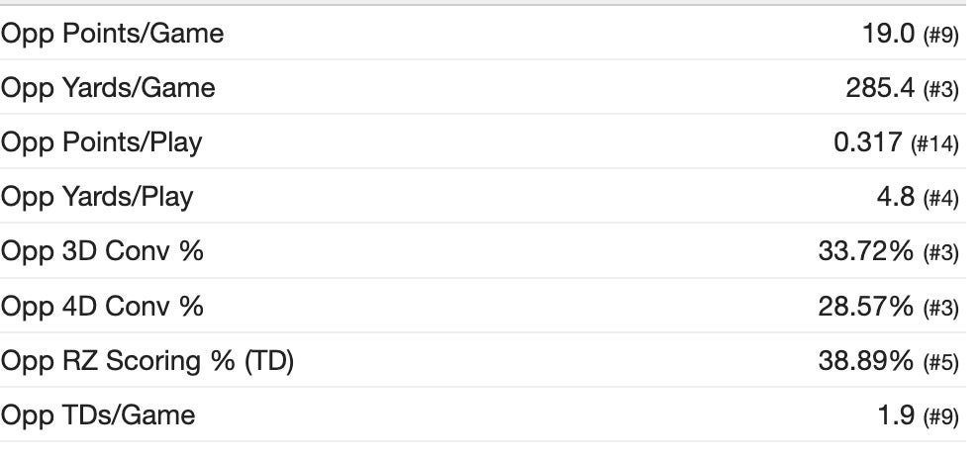
Task: Click the 38.89% red zone value
Action: 864,361
